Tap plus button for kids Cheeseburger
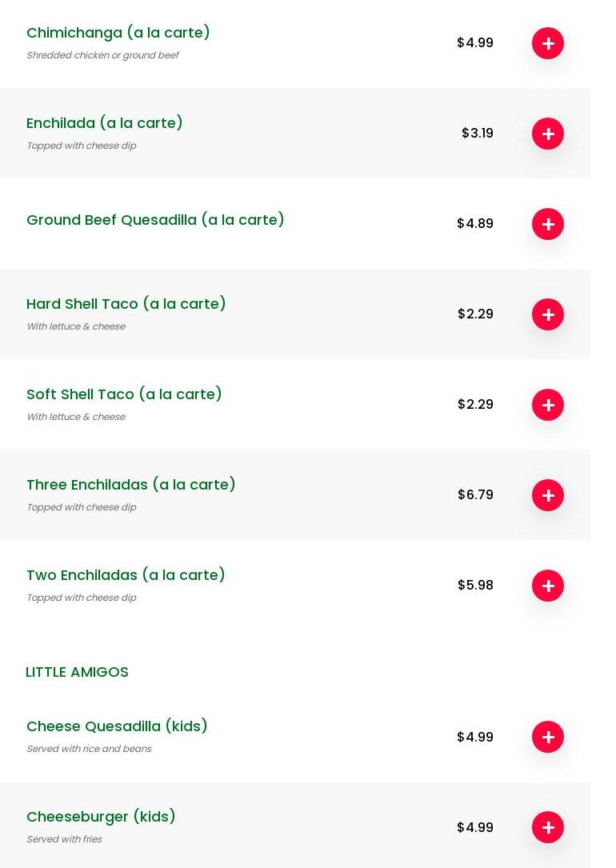Image resolution: width=616 pixels, height=868 pixels. [x=548, y=827]
